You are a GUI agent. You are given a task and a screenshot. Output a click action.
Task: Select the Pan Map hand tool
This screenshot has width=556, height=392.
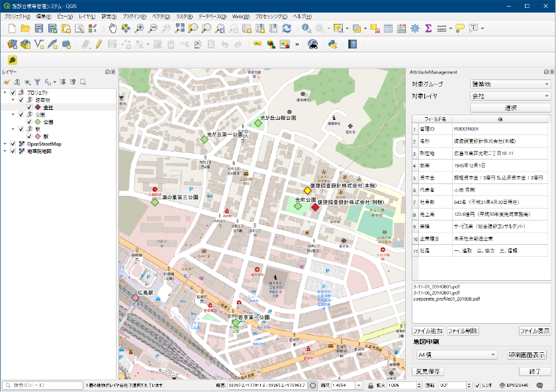coord(113,28)
